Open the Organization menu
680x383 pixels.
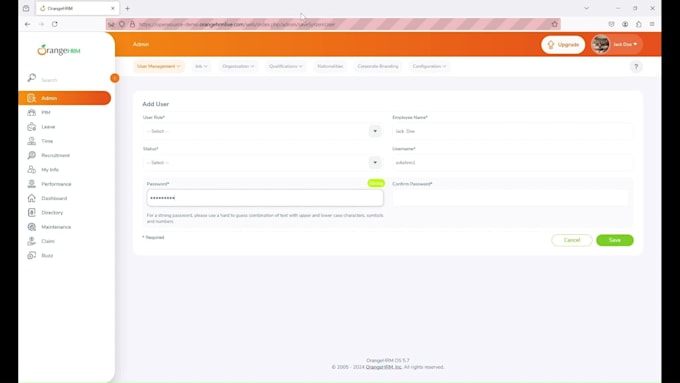click(x=238, y=66)
